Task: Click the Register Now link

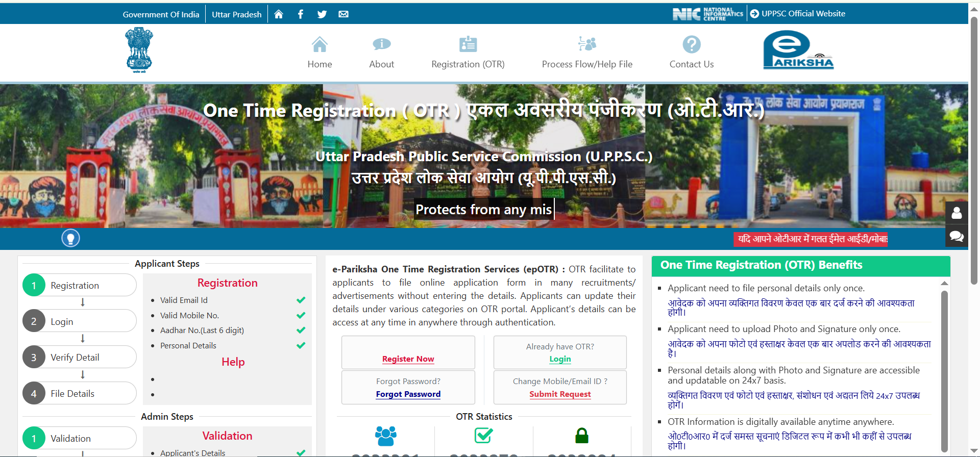Action: pos(408,359)
